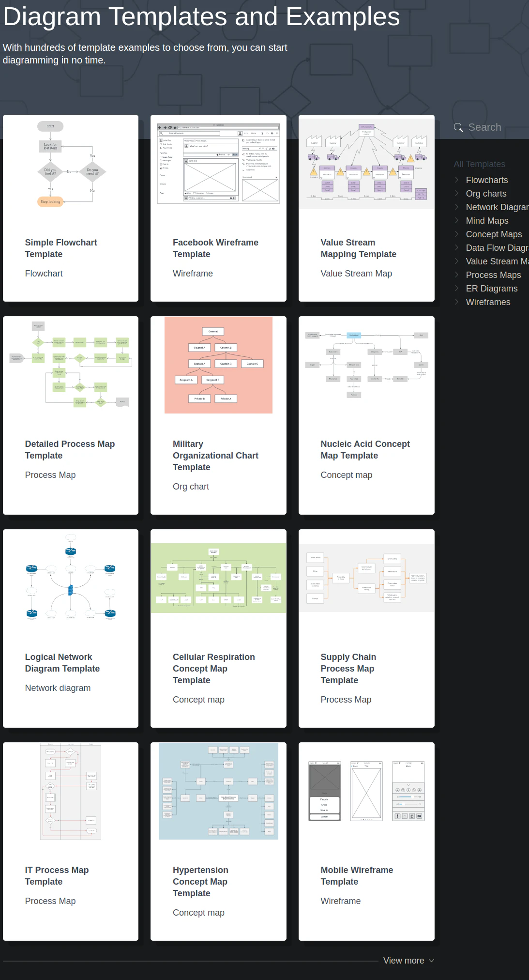This screenshot has height=980, width=529.
Task: Open the Facebook Wireframe Template preview
Action: 219,164
